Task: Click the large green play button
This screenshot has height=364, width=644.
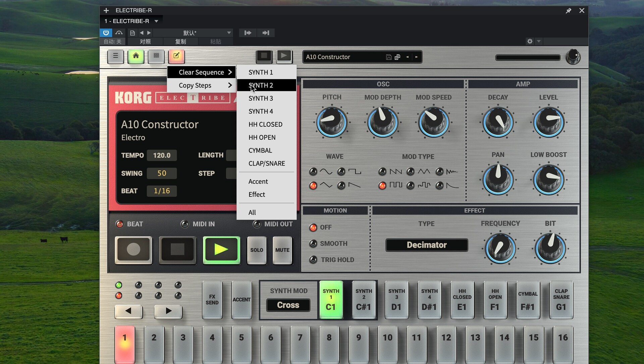Action: [x=221, y=250]
